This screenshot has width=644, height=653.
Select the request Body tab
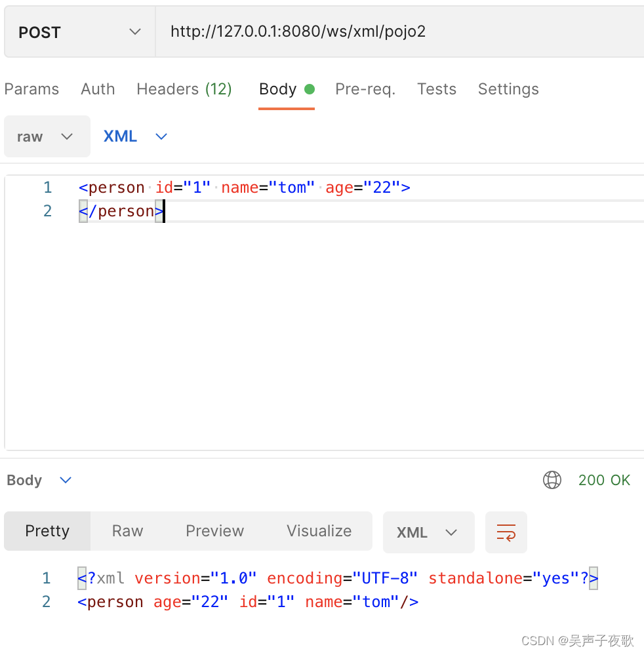pyautogui.click(x=286, y=89)
